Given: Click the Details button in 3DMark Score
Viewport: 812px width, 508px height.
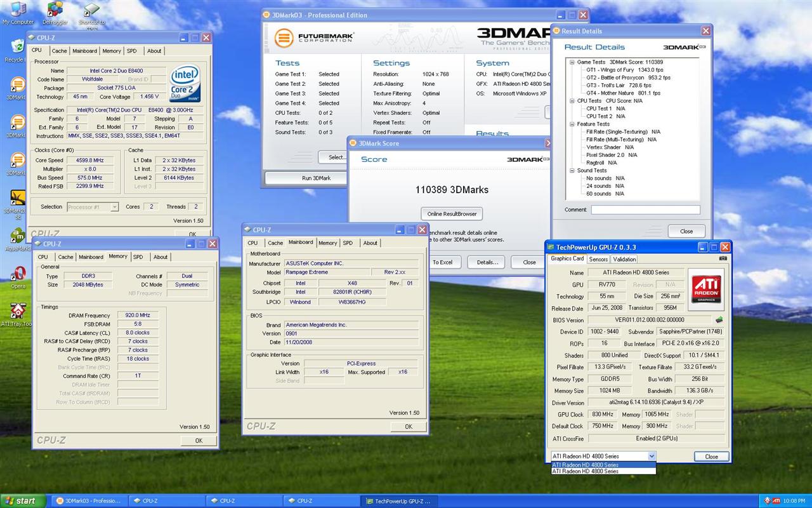Looking at the screenshot, I should tap(487, 262).
